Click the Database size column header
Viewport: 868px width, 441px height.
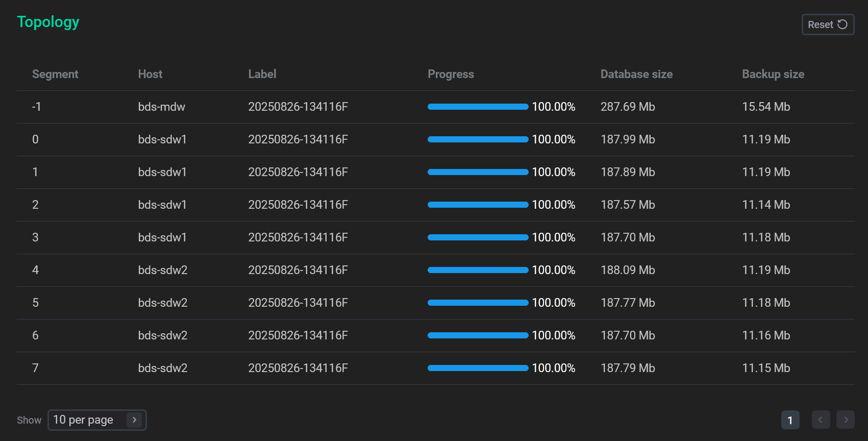coord(636,75)
